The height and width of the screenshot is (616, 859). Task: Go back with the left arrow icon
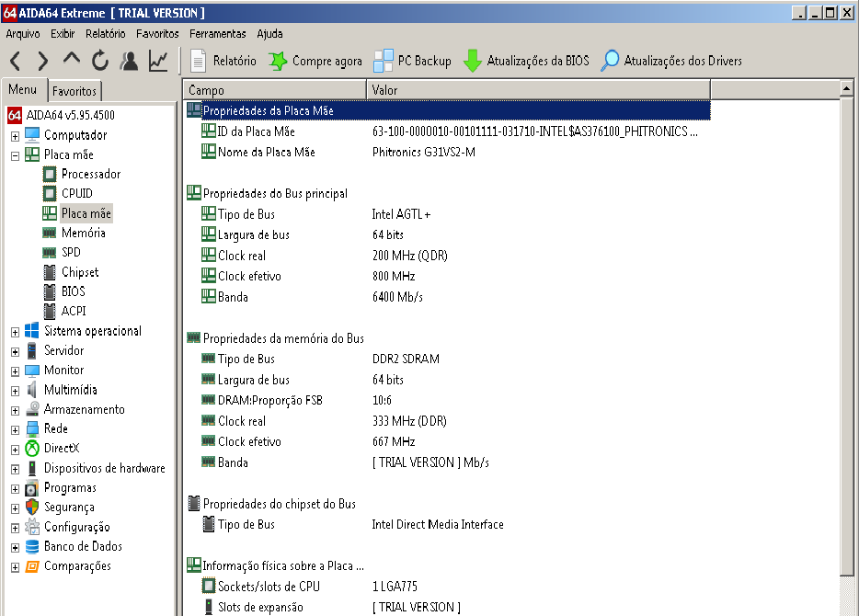point(16,61)
